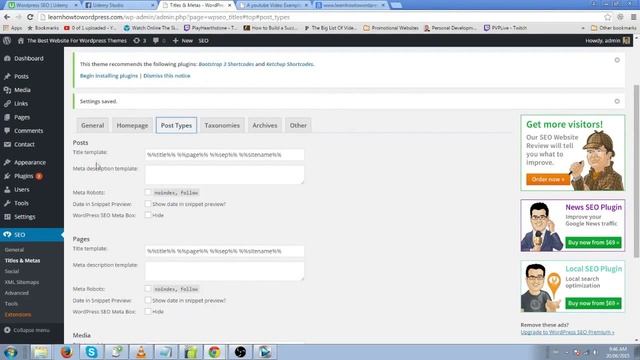Click the Pages meta description template box

pyautogui.click(x=224, y=271)
